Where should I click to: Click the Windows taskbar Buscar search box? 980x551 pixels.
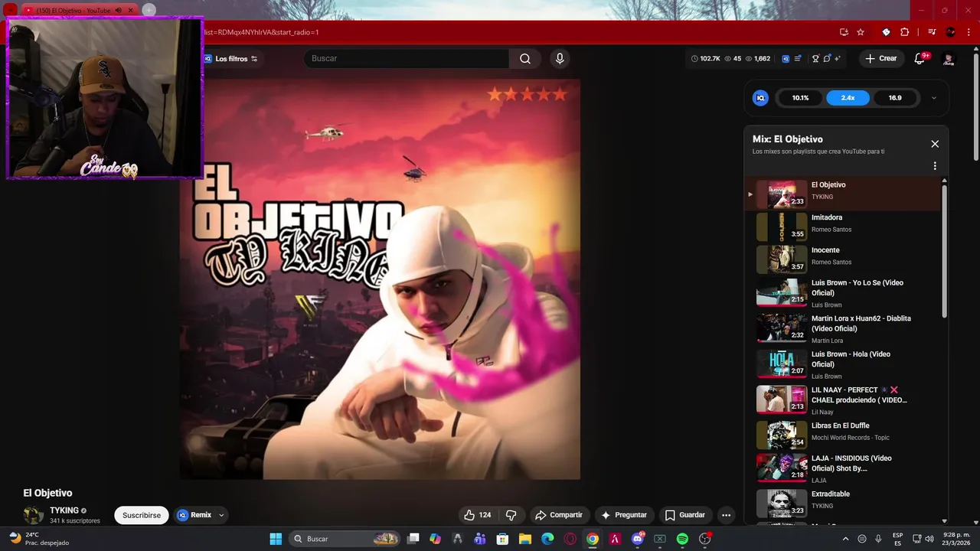click(346, 539)
